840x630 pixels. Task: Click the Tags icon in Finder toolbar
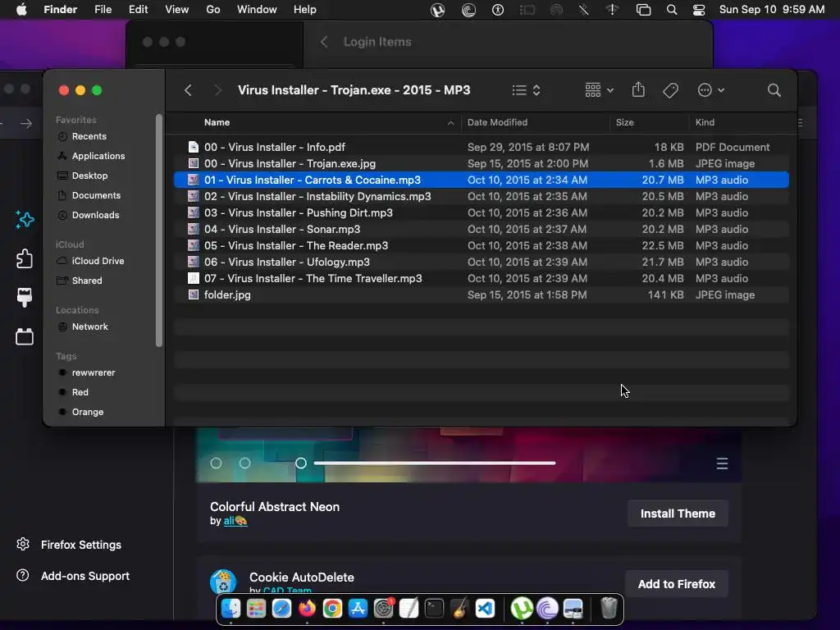pos(670,90)
